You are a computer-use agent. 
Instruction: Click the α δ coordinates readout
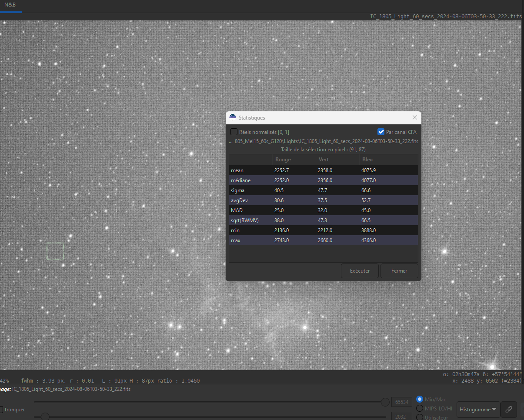pyautogui.click(x=483, y=374)
